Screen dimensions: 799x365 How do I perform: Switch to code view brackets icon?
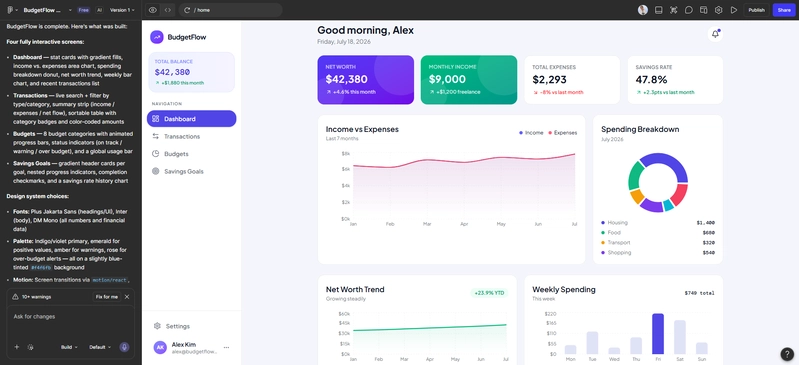coord(167,10)
